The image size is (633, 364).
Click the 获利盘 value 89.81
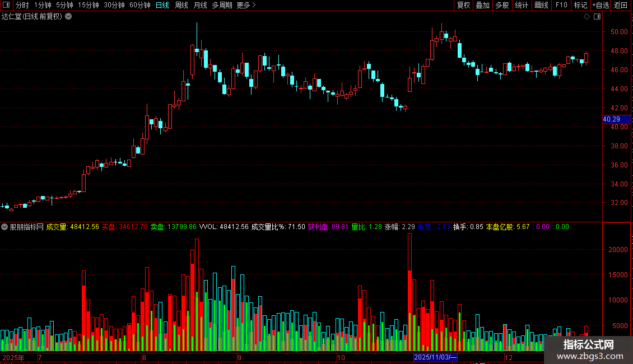coord(340,227)
